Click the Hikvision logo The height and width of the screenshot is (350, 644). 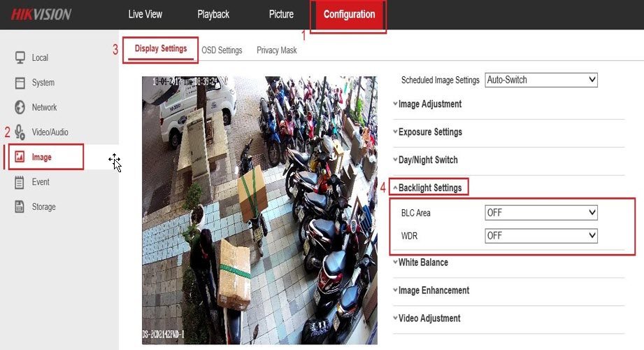click(41, 15)
